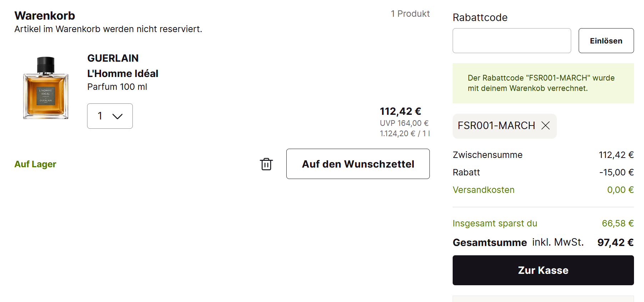644x302 pixels.
Task: Click the Guerlain perfume bottle thumbnail
Action: tap(46, 88)
